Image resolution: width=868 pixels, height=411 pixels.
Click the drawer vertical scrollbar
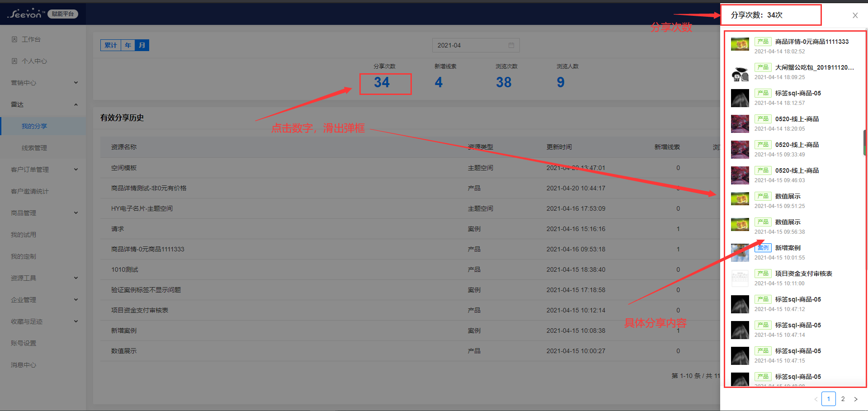pos(865,142)
